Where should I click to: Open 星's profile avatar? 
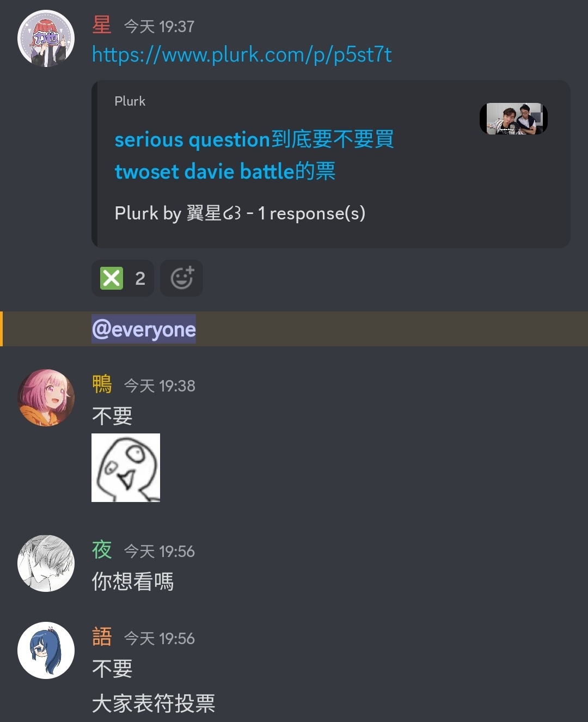click(46, 39)
